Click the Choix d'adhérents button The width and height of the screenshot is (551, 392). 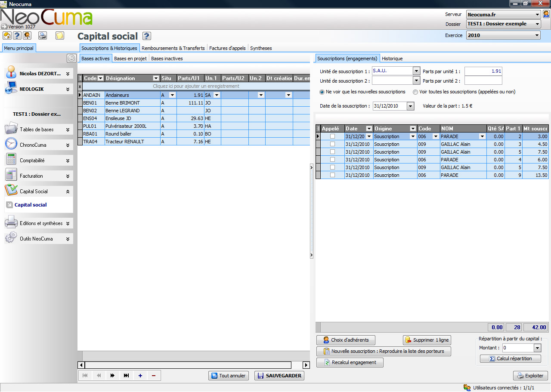(346, 340)
